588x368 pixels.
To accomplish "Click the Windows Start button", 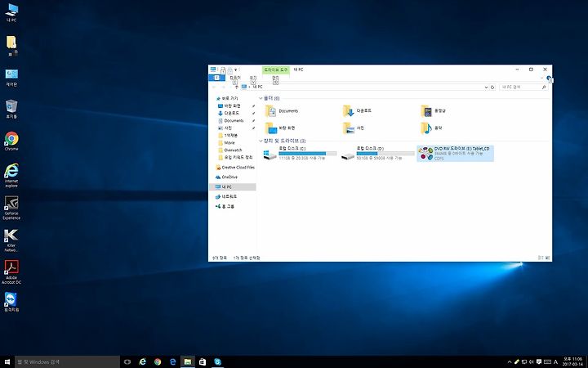I will [x=7, y=362].
